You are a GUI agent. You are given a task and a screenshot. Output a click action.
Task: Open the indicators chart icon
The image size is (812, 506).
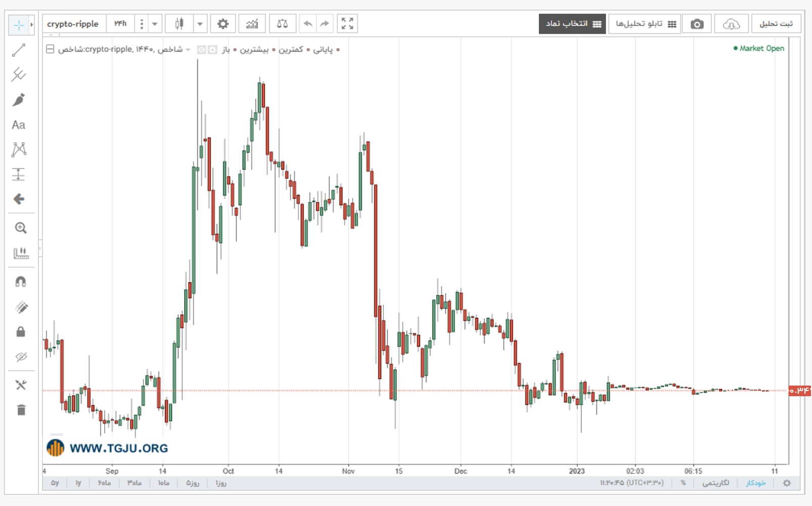[252, 24]
